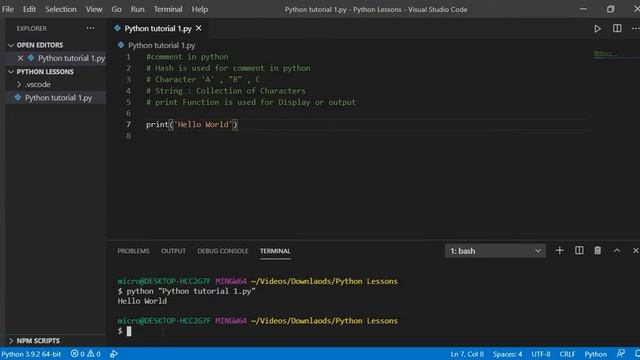640x360 pixels.
Task: Select language mode Python in status bar
Action: tap(596, 354)
